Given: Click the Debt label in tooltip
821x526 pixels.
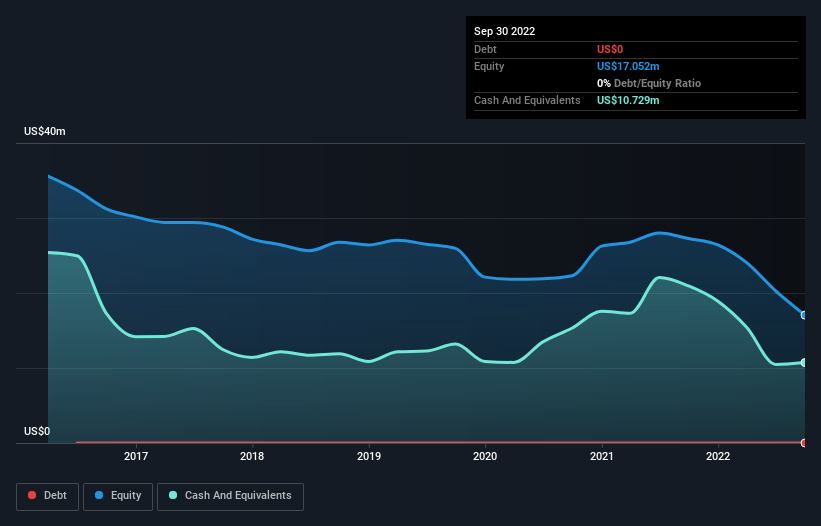Looking at the screenshot, I should click(x=485, y=49).
